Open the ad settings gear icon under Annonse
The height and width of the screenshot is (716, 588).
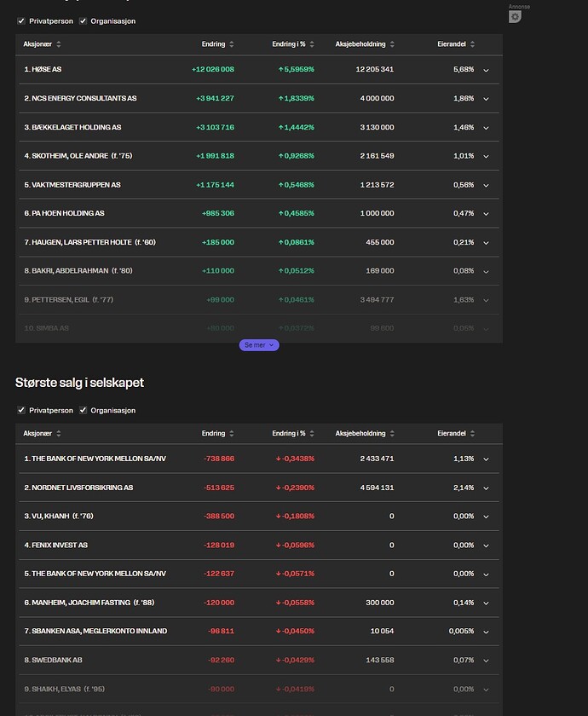(515, 17)
